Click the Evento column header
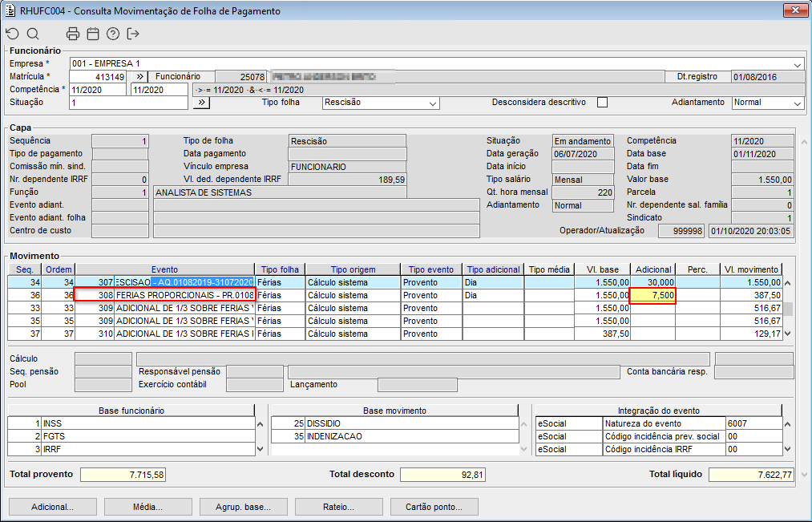812x522 pixels. 164,269
